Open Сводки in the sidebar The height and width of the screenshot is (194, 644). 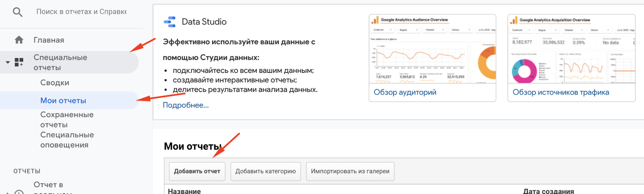(55, 83)
